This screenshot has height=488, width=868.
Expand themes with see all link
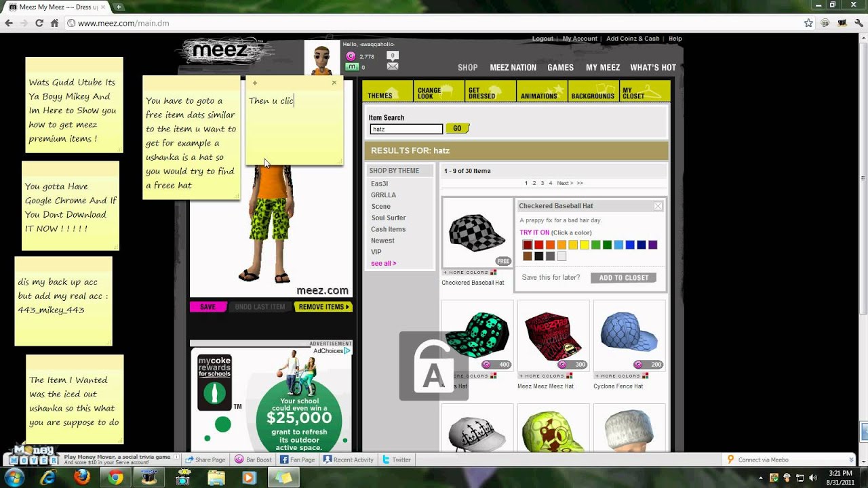pos(384,264)
